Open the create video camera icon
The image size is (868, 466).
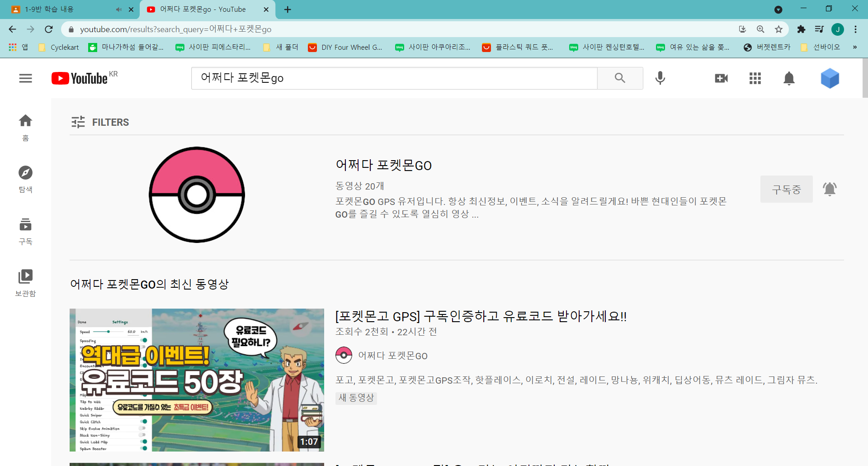721,78
